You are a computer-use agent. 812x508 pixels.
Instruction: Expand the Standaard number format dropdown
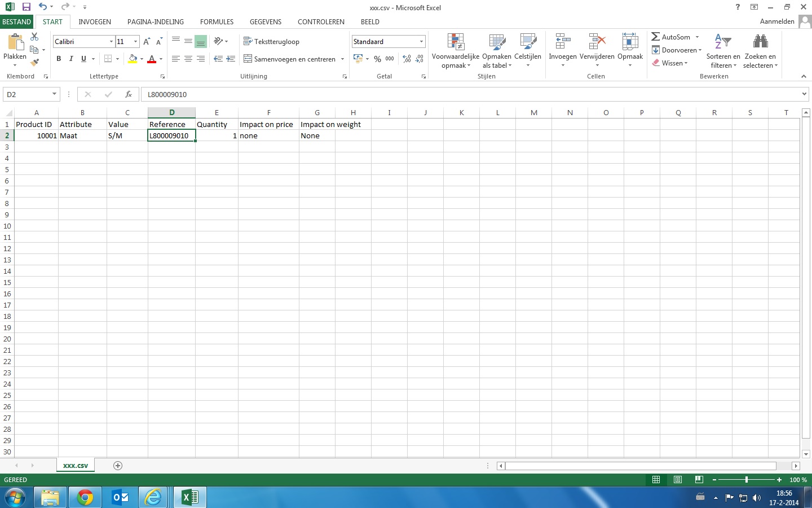click(421, 42)
